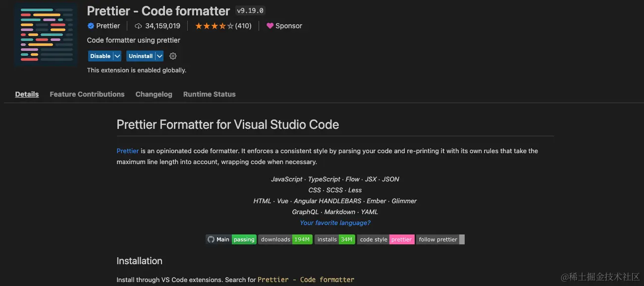Click the verified publisher badge icon
The width and height of the screenshot is (644, 286).
[91, 26]
